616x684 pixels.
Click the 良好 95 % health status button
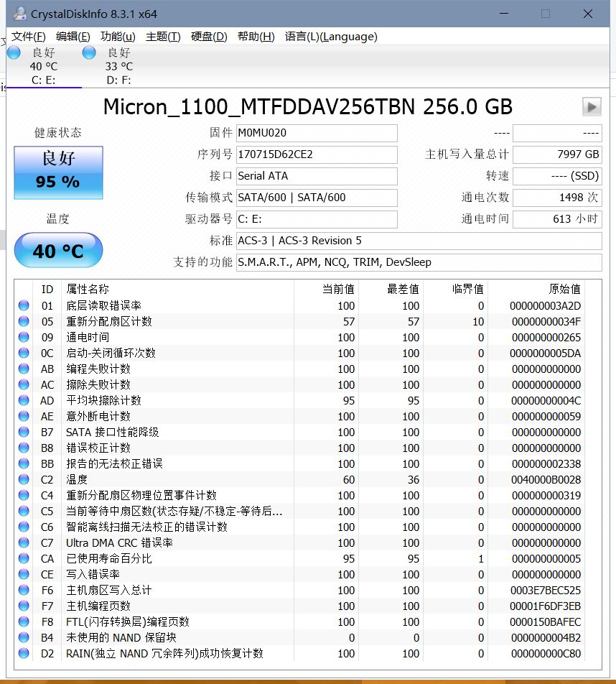58,172
